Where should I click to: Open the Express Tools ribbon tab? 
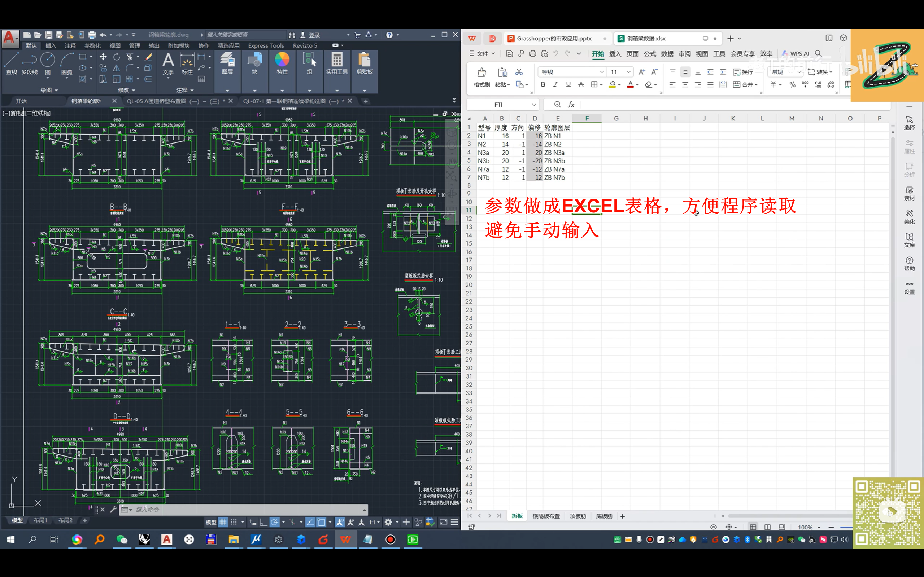[x=266, y=45]
